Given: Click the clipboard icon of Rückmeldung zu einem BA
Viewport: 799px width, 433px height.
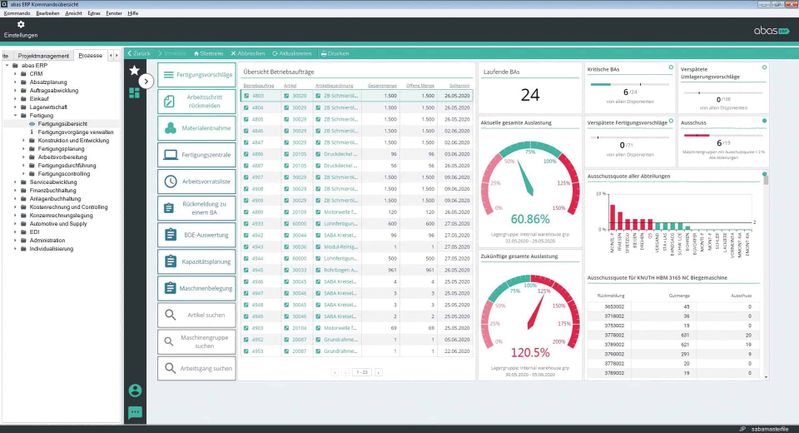Looking at the screenshot, I should pos(169,208).
